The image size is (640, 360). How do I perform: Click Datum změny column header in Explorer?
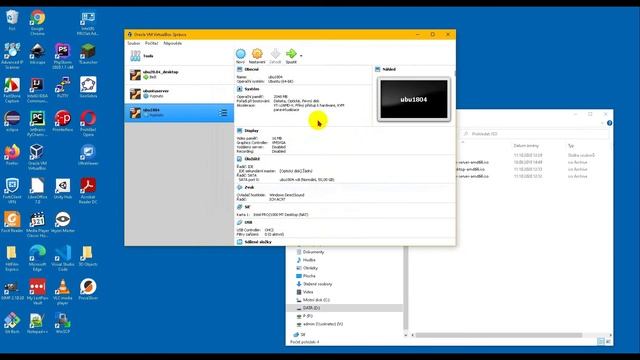point(526,146)
